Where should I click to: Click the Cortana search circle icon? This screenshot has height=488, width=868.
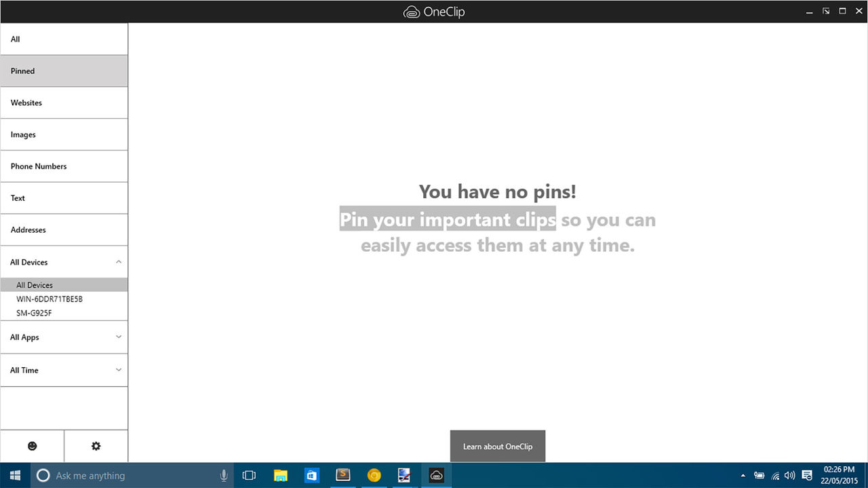[x=43, y=476]
